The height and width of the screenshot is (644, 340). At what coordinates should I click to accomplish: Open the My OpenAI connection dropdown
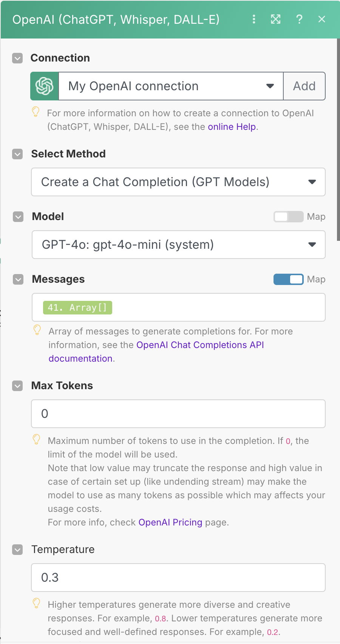(x=171, y=86)
